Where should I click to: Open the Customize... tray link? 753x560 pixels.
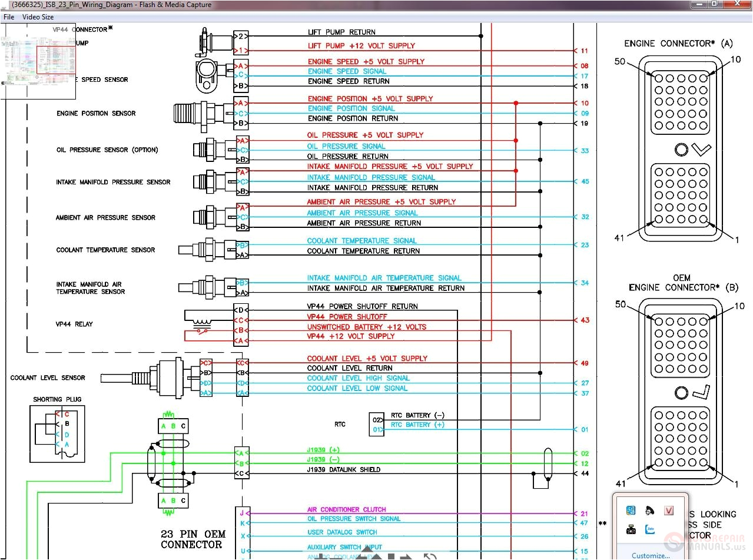[x=650, y=556]
